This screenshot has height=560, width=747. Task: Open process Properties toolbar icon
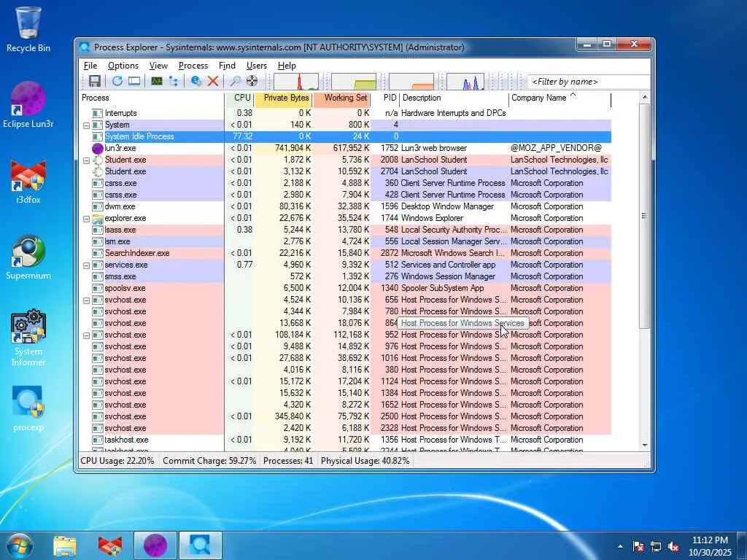coord(196,81)
